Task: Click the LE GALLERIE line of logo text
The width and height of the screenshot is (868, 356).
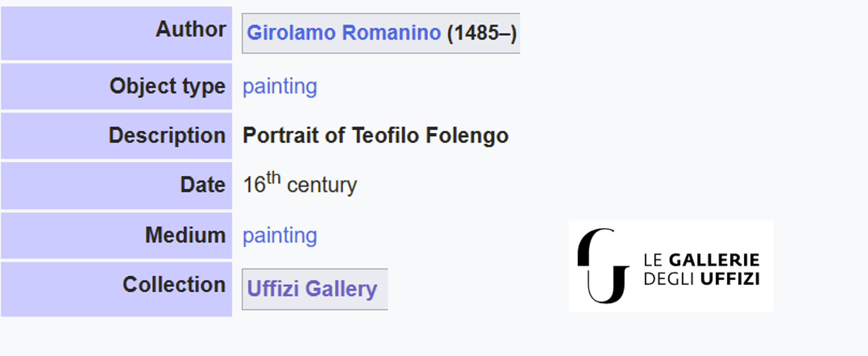Action: 701,260
